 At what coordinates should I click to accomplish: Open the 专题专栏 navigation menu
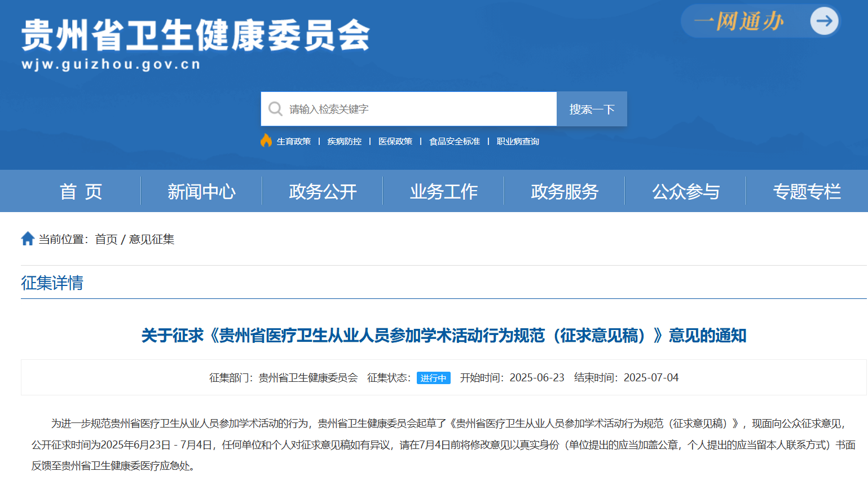point(807,191)
